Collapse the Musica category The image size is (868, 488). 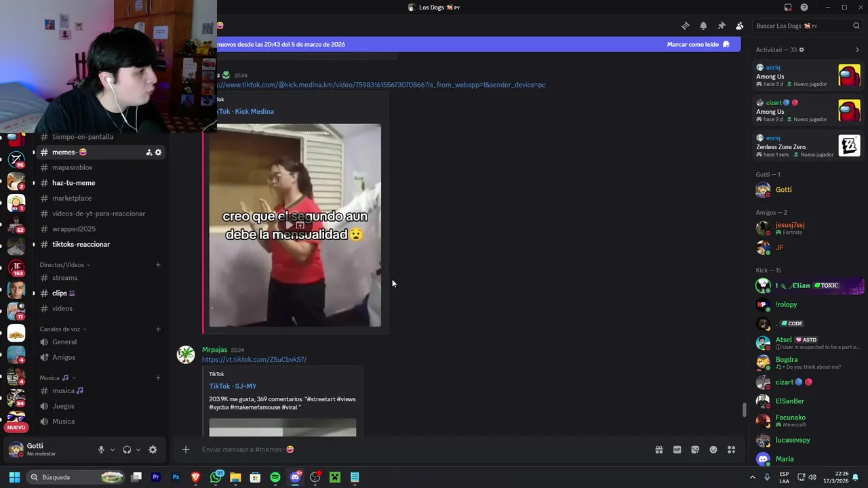(58, 378)
